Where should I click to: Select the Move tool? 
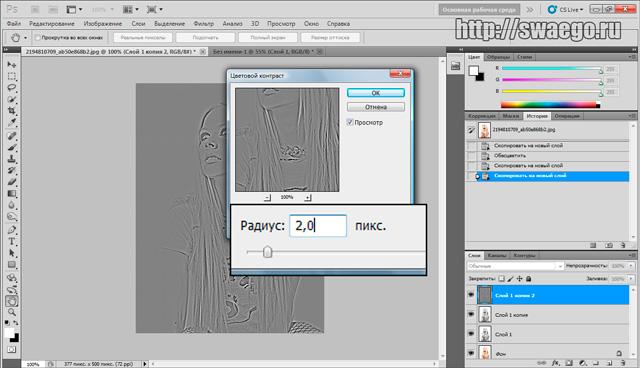[x=12, y=65]
